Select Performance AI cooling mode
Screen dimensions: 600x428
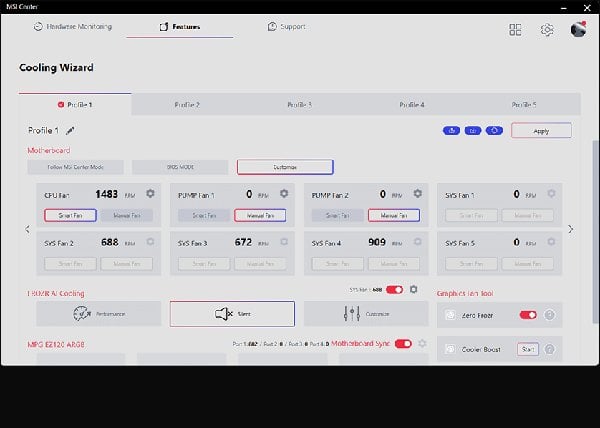99,314
